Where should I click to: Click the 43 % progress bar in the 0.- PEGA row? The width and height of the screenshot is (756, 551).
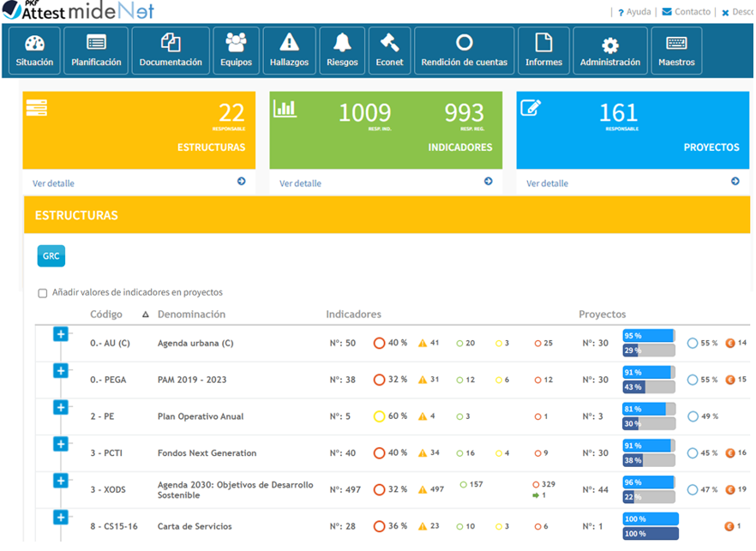tap(649, 387)
